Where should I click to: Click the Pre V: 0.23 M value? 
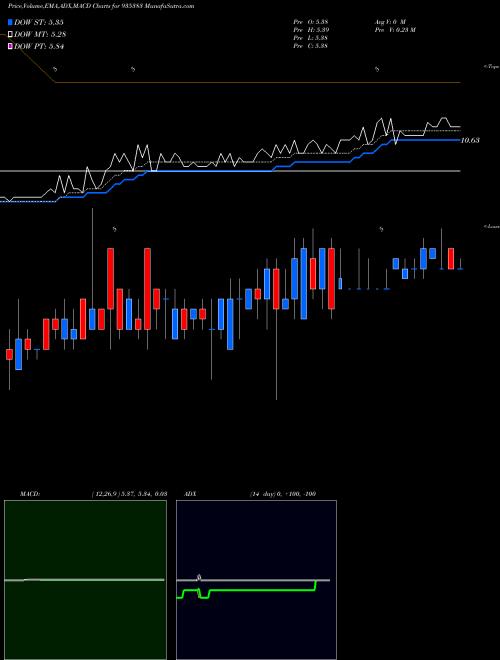[396, 30]
